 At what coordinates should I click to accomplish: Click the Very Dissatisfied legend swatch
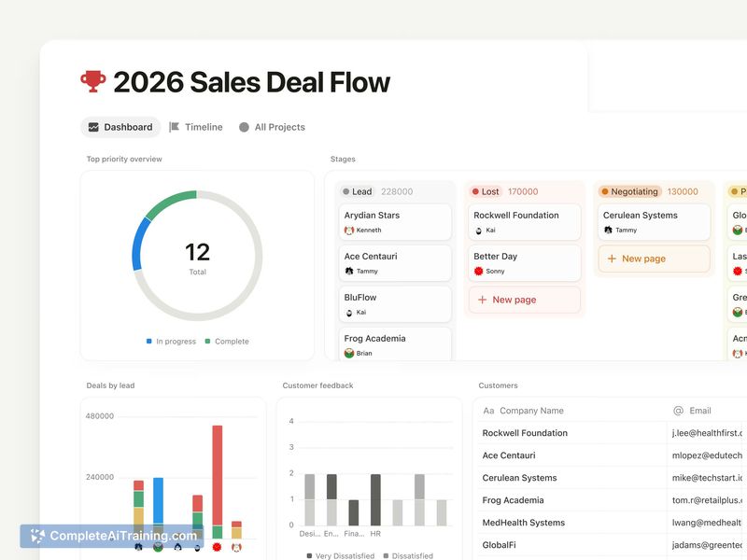pos(309,555)
